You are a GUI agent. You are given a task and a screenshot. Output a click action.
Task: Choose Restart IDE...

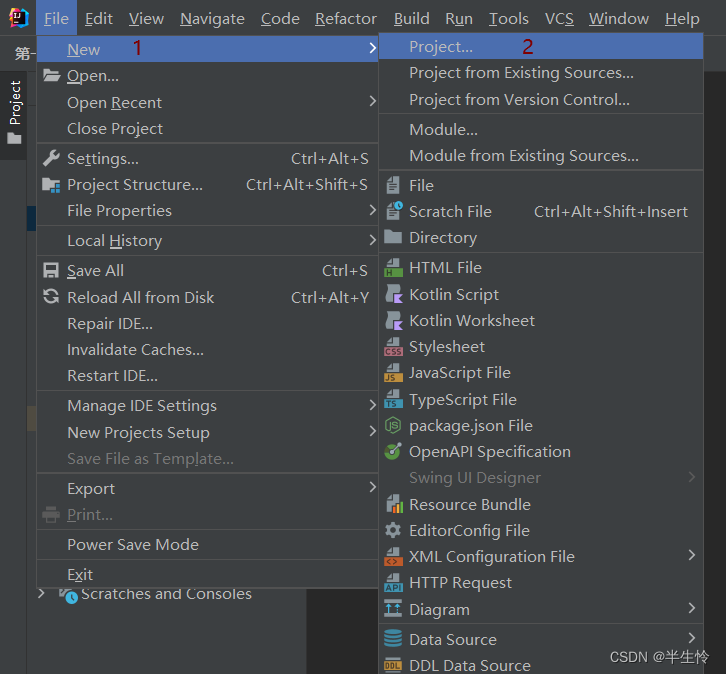tap(207, 375)
